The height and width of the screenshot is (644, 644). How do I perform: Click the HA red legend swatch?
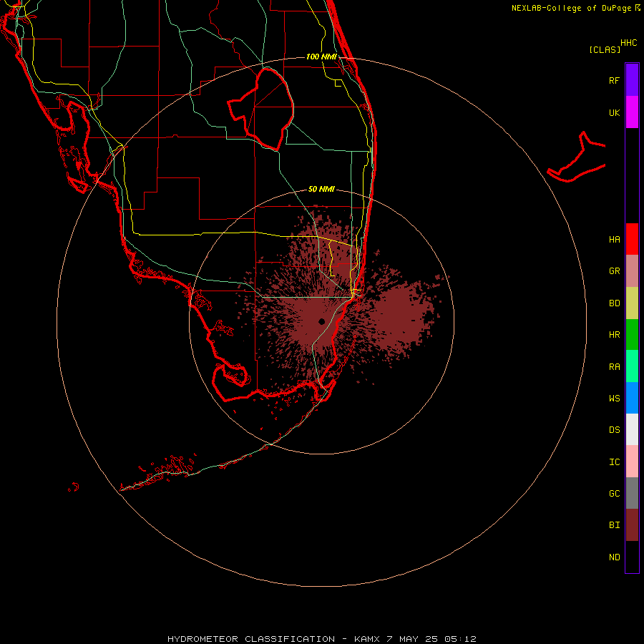coord(632,239)
